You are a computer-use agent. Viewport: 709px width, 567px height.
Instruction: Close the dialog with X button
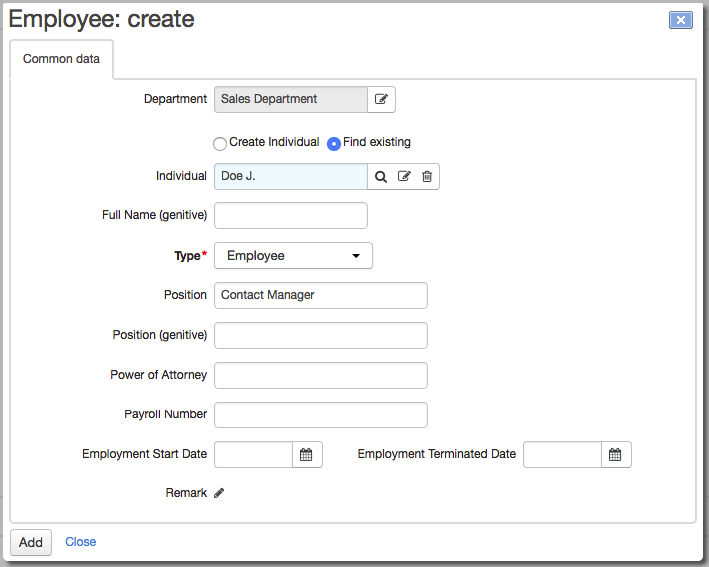pyautogui.click(x=681, y=20)
